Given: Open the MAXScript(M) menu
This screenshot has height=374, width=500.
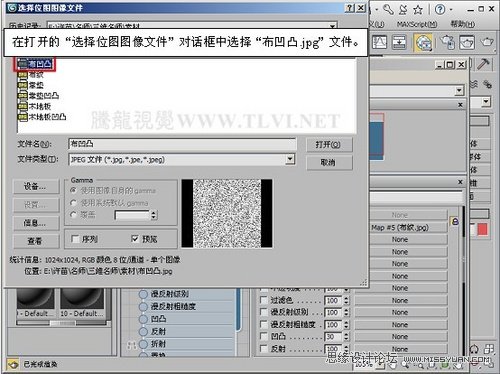Looking at the screenshot, I should [x=417, y=24].
